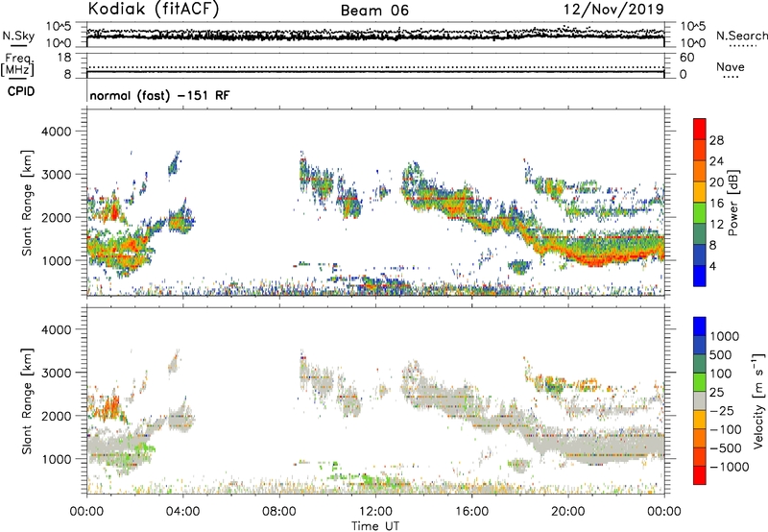Viewport: 768px width, 532px height.
Task: Click the 'N.Sky' axis label
Action: [x=18, y=36]
